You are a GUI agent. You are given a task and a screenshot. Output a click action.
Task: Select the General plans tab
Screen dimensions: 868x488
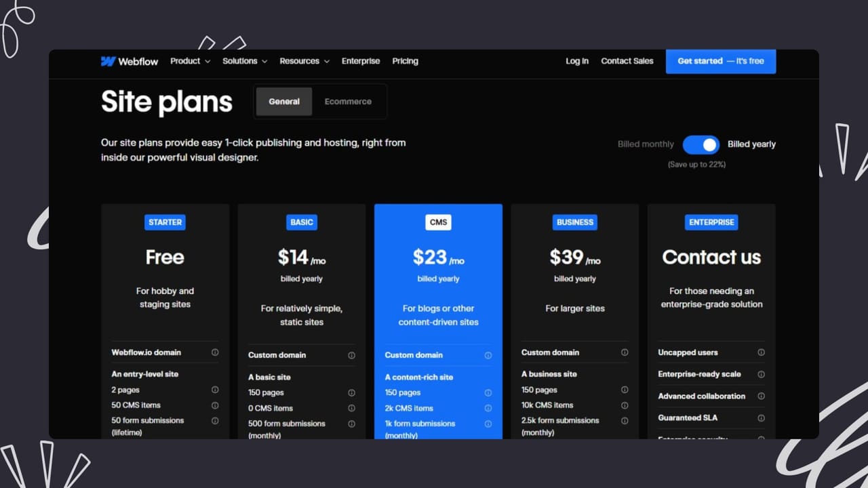coord(284,101)
